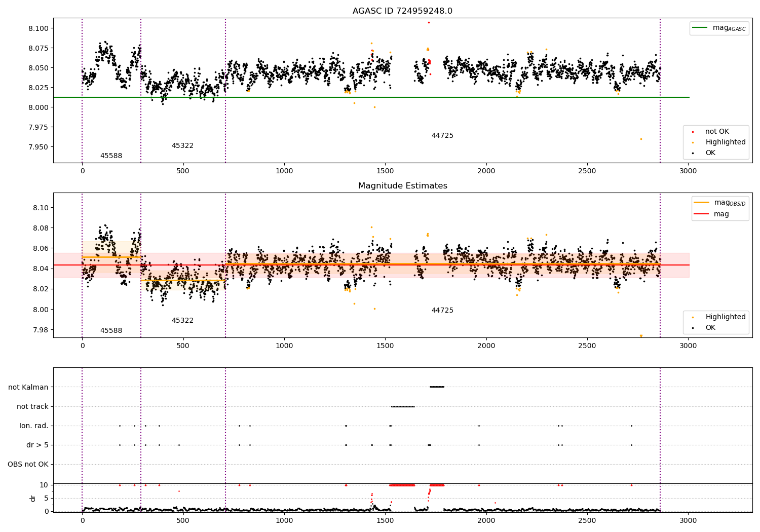This screenshot has height=532, width=760.
Task: Select the mag AGASC legend entry
Action: [x=719, y=28]
